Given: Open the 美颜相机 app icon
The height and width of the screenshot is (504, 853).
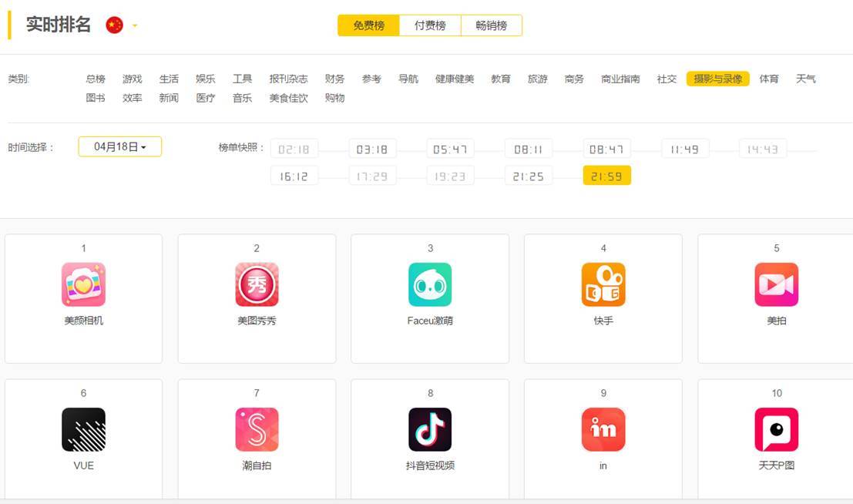Looking at the screenshot, I should pos(83,284).
